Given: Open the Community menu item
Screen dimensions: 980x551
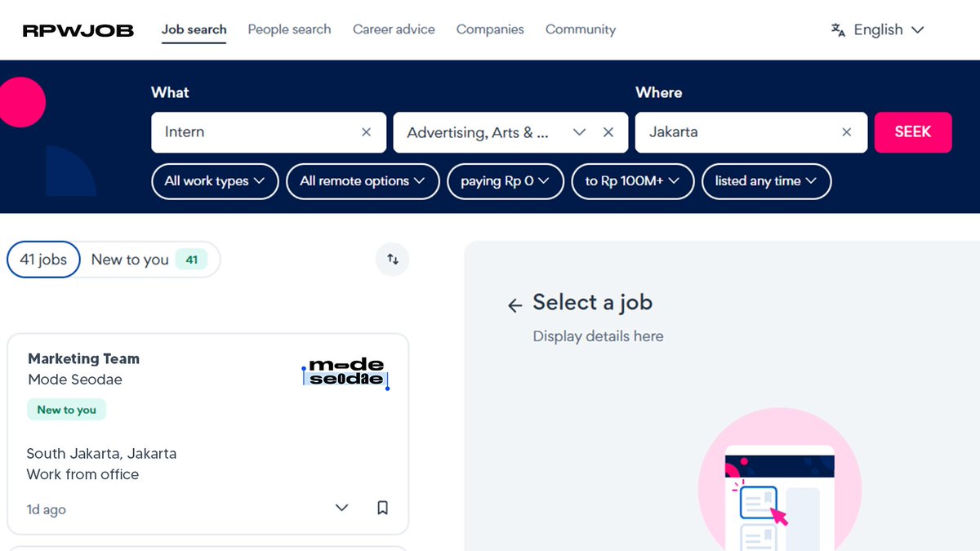Looking at the screenshot, I should click(x=581, y=29).
